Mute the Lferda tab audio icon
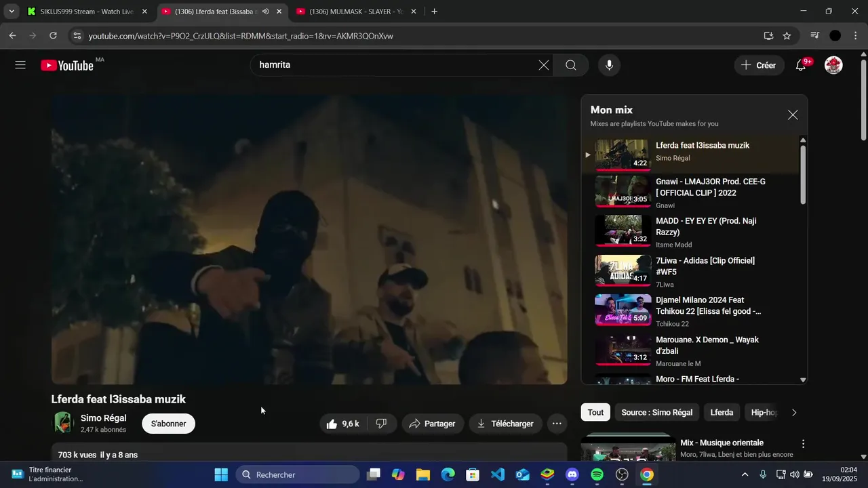Screen dimensions: 868x488 [x=265, y=12]
